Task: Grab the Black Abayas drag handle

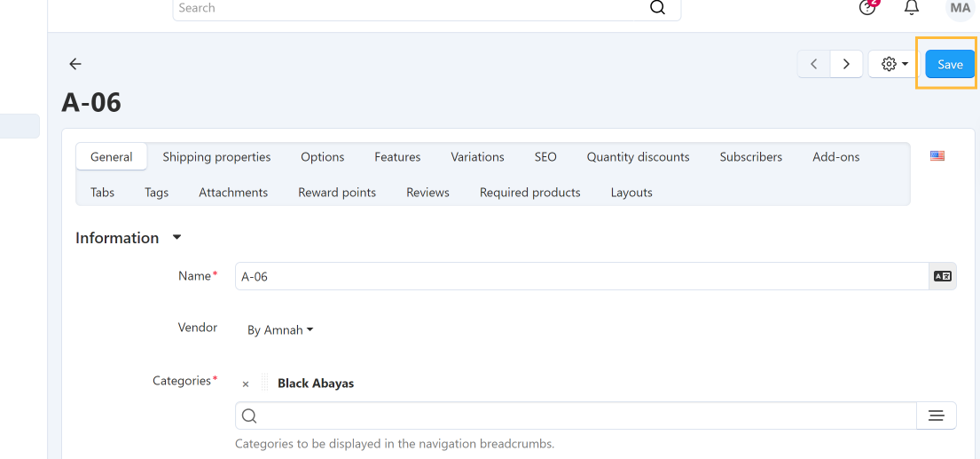Action: tap(264, 383)
